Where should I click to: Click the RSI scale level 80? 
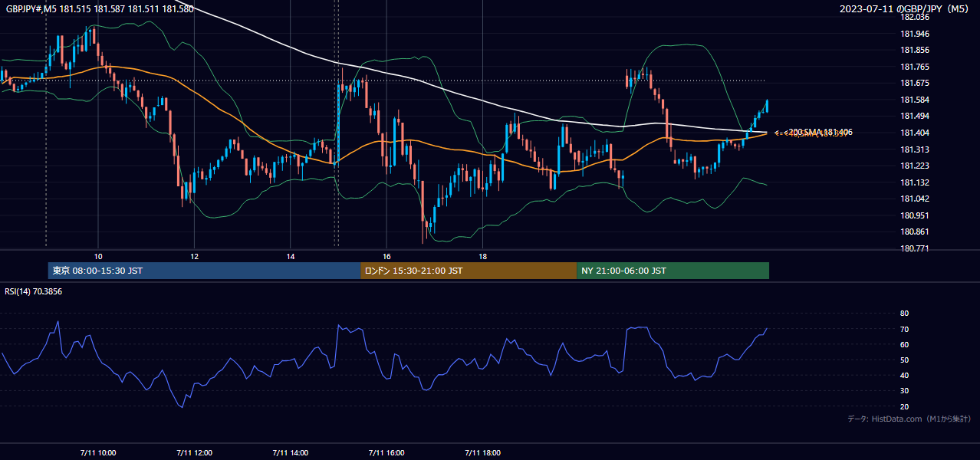point(905,314)
